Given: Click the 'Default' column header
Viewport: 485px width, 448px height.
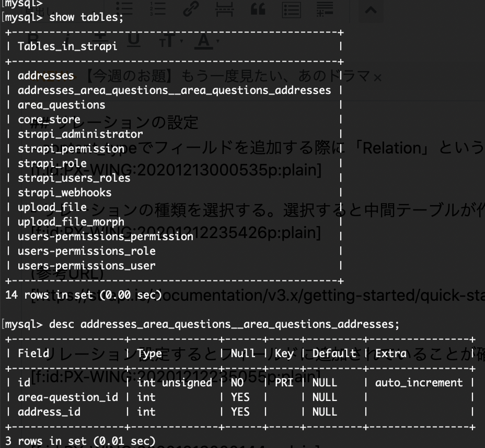Looking at the screenshot, I should point(334,353).
